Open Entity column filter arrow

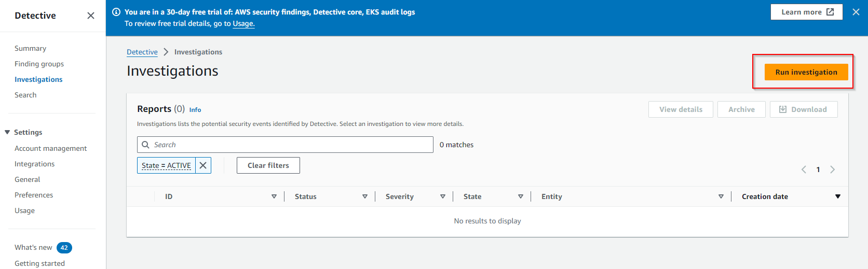pos(721,196)
